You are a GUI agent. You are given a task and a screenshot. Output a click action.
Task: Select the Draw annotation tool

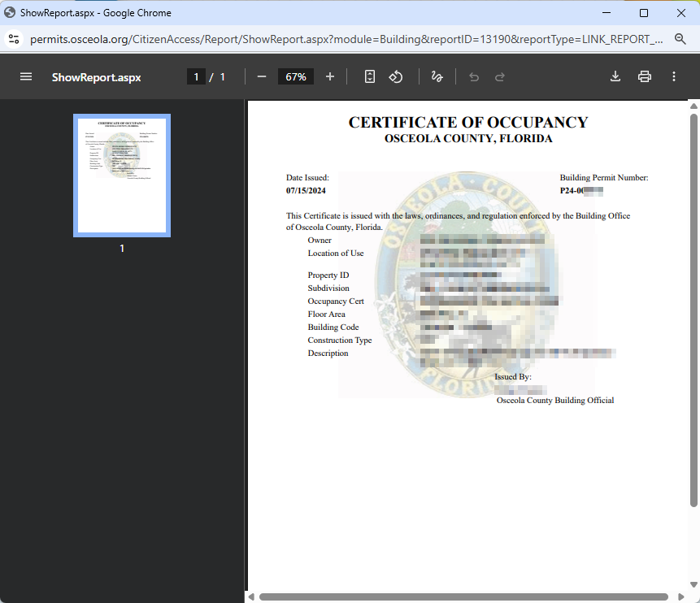437,76
